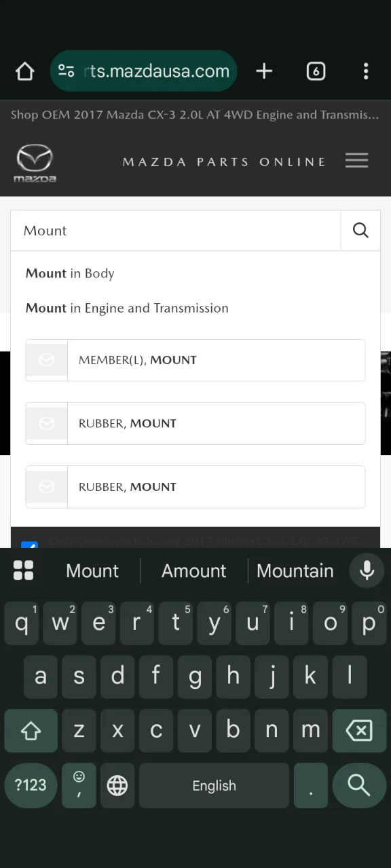Image resolution: width=391 pixels, height=868 pixels.
Task: Tap the keyboard backspace key
Action: pos(359,730)
